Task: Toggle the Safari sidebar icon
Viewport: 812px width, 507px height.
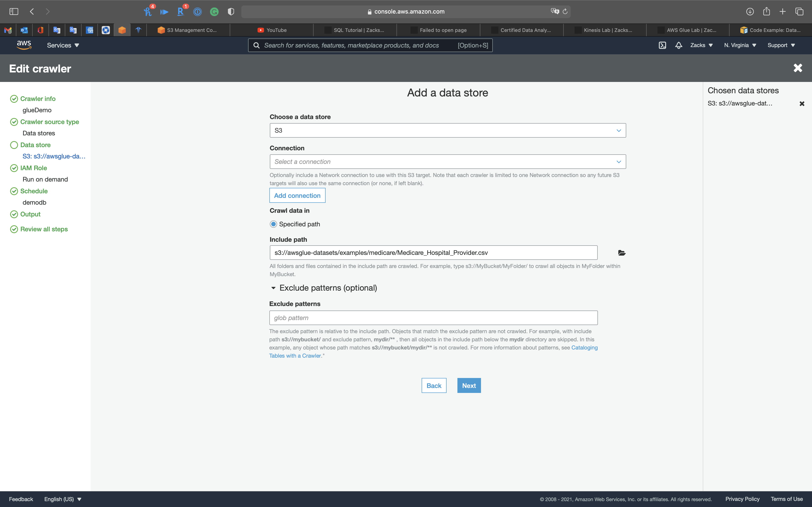Action: click(14, 12)
